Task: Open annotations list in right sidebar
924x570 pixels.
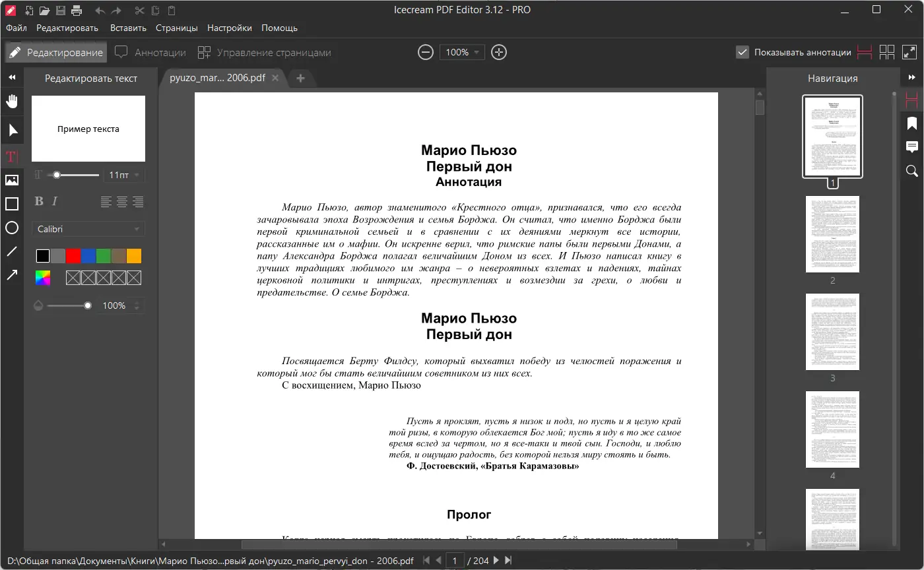Action: [x=912, y=147]
